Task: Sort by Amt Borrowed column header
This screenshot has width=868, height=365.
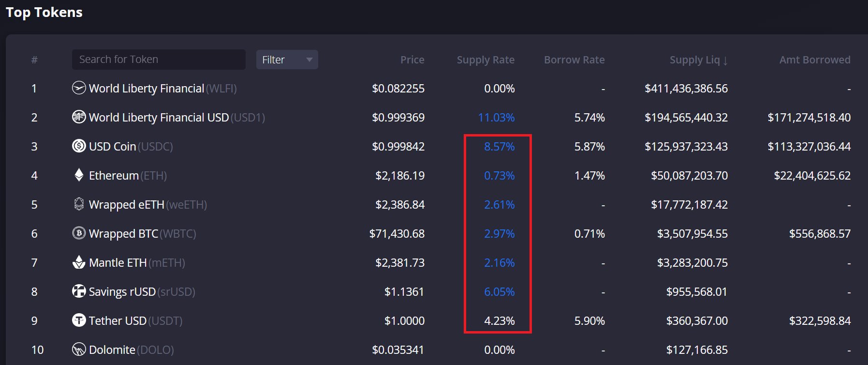Action: point(814,60)
